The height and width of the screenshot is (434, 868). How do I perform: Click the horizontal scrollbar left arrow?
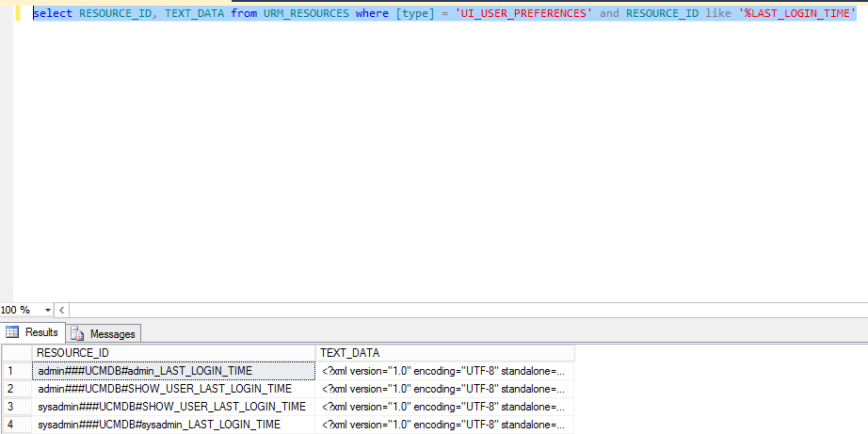tap(62, 310)
